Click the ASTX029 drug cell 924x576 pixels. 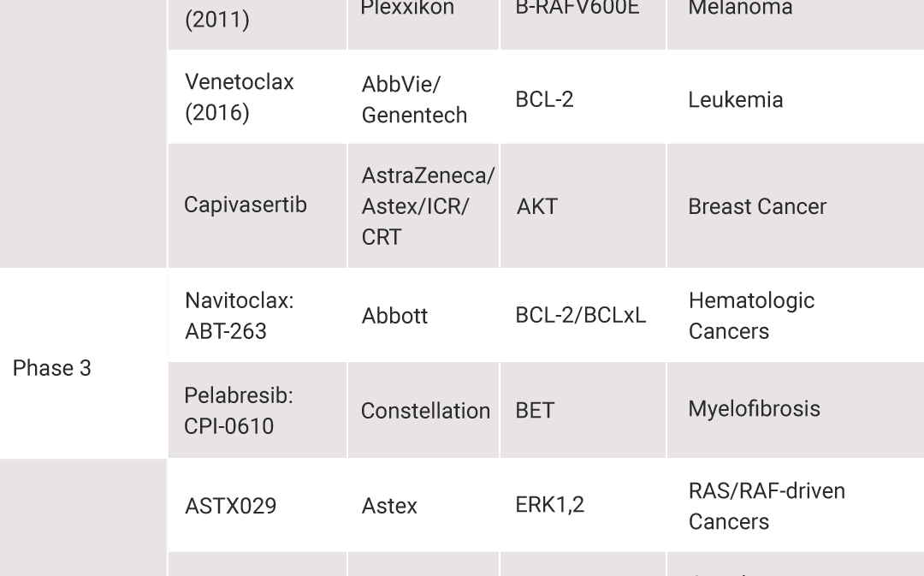point(258,505)
